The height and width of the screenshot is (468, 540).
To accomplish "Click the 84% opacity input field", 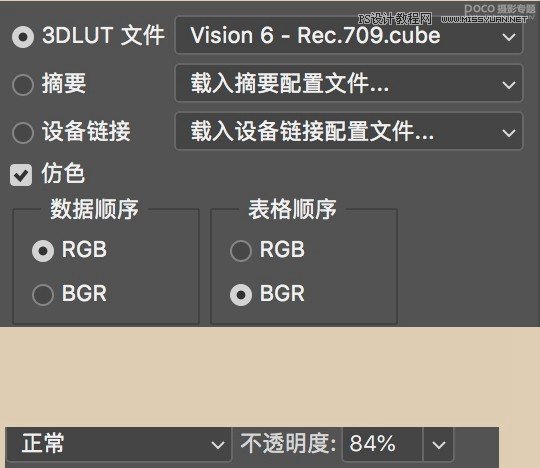I will [x=383, y=444].
